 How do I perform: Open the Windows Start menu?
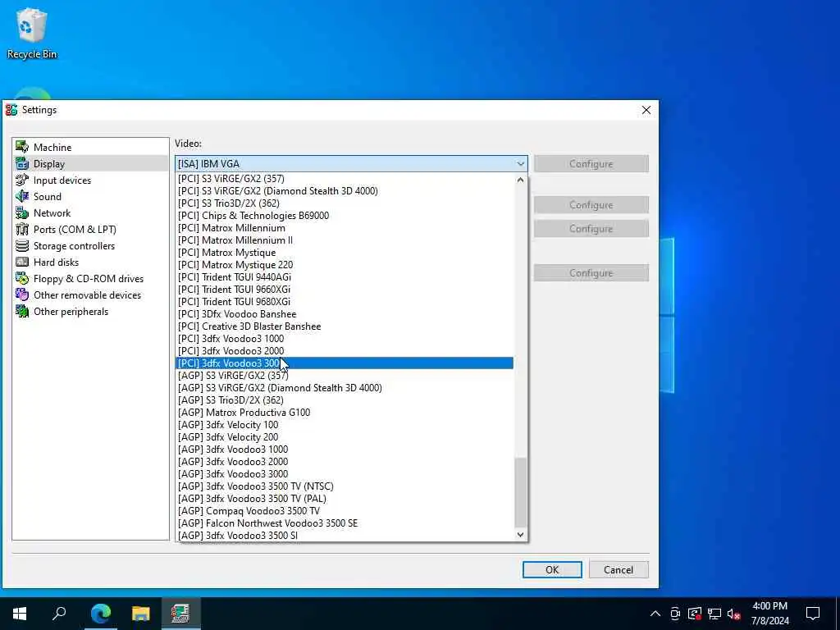pos(20,614)
